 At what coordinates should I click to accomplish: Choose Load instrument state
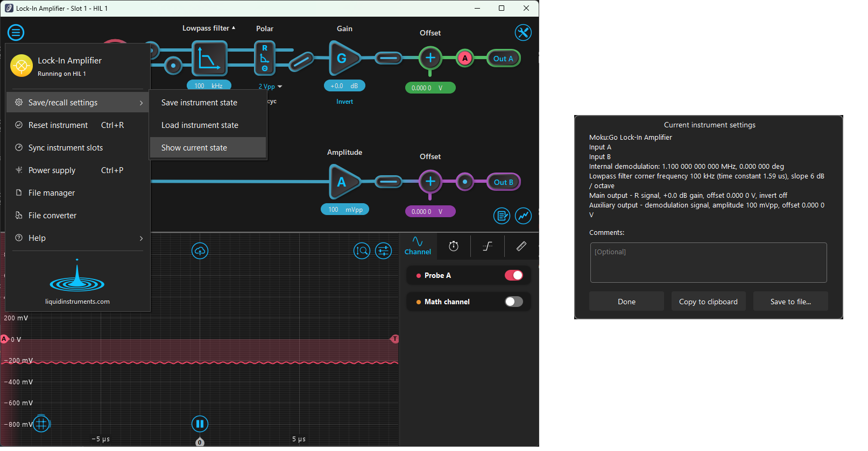point(208,125)
